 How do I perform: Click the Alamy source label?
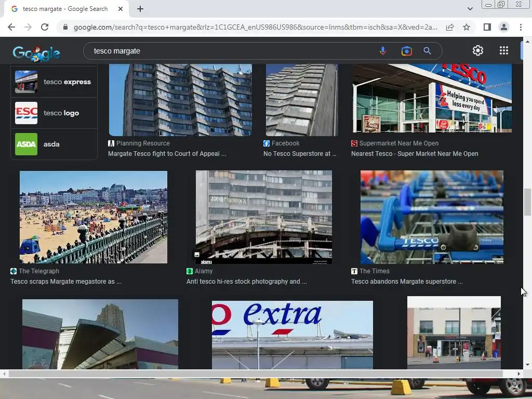204,271
